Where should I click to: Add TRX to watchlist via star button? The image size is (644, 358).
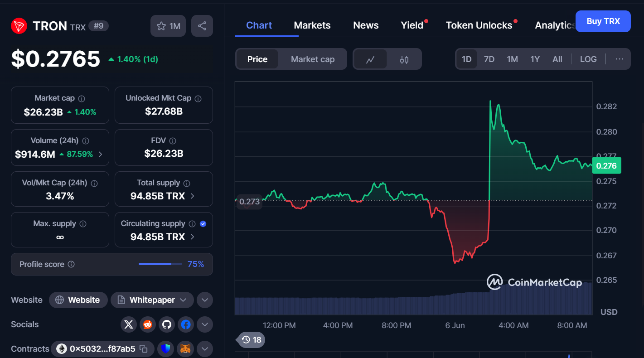(168, 26)
